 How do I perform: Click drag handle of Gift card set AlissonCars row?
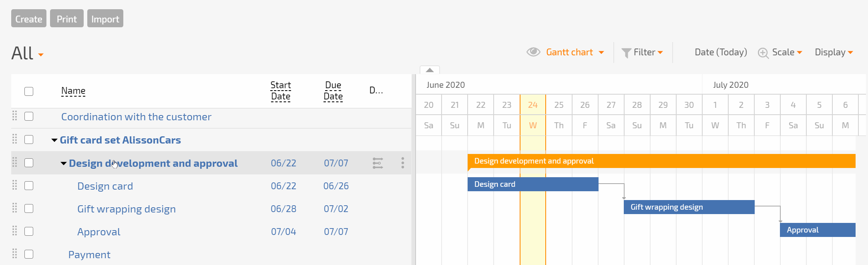pos(15,139)
